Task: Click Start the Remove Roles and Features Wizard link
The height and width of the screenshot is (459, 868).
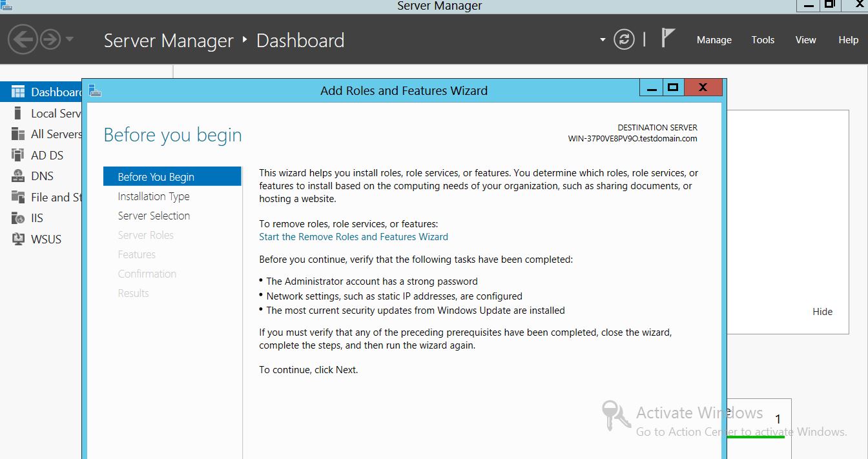Action: [353, 237]
